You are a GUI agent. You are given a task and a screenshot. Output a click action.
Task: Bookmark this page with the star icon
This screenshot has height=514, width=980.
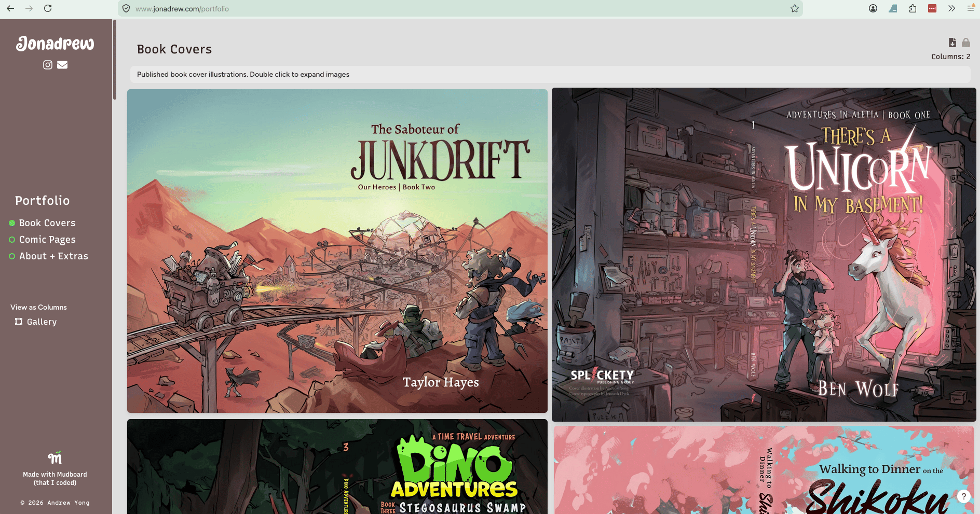click(x=794, y=8)
